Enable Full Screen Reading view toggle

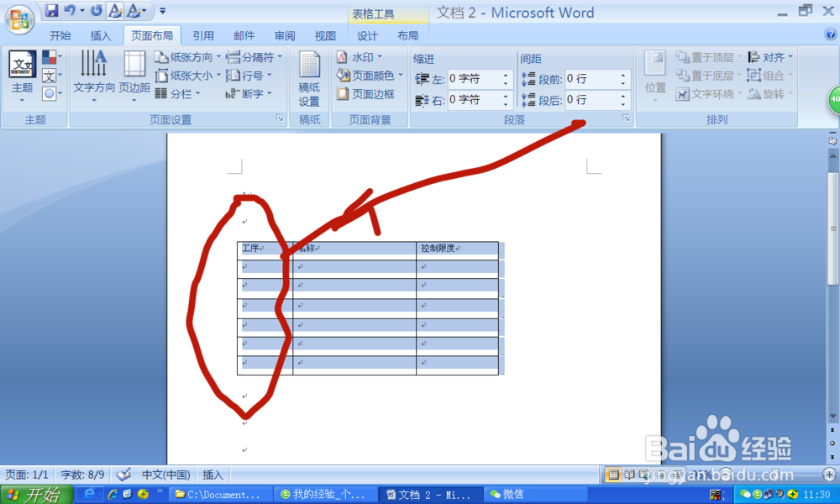(629, 474)
